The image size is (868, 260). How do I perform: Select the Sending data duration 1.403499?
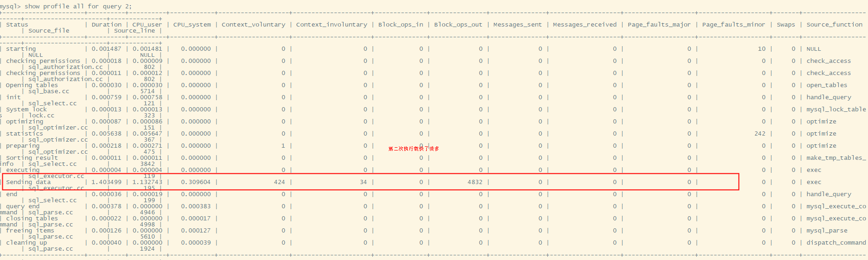(107, 182)
